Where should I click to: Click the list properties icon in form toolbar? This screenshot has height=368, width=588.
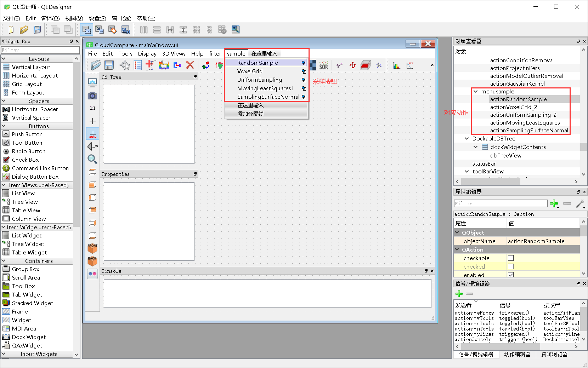pos(137,65)
